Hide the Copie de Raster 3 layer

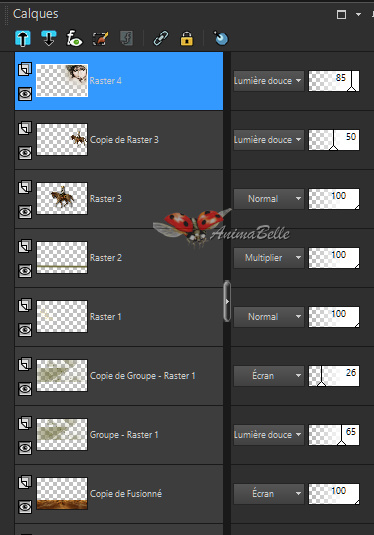pos(25,153)
